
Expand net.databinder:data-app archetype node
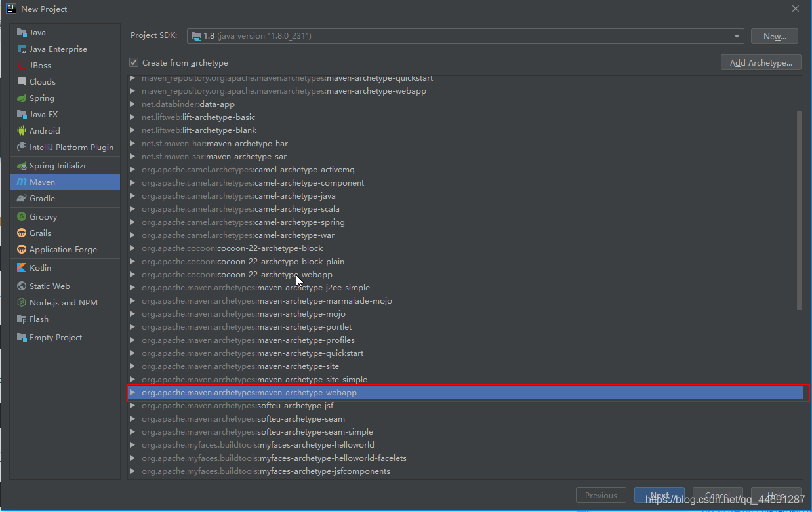tap(132, 104)
